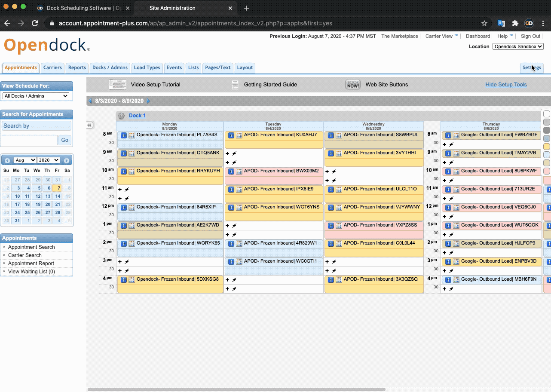Open All Docks / Admins dropdown
551x392 pixels.
[36, 96]
